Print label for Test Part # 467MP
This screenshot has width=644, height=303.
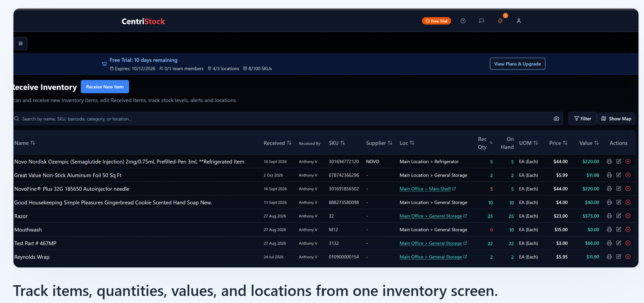(609, 243)
